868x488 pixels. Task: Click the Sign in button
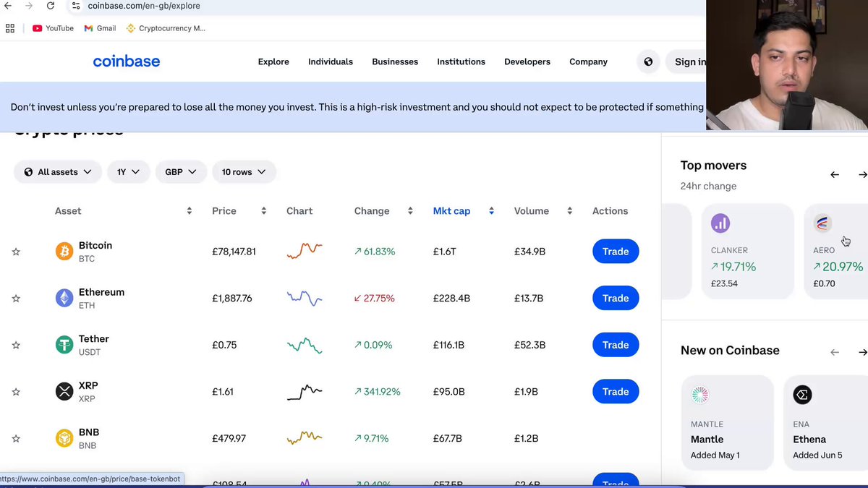tap(686, 61)
